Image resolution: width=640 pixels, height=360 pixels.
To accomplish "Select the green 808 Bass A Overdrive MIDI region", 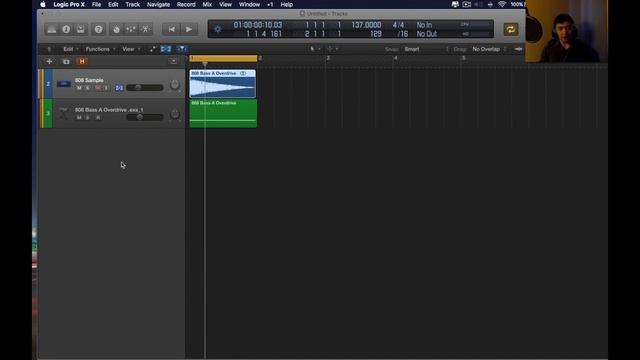I will (x=223, y=113).
